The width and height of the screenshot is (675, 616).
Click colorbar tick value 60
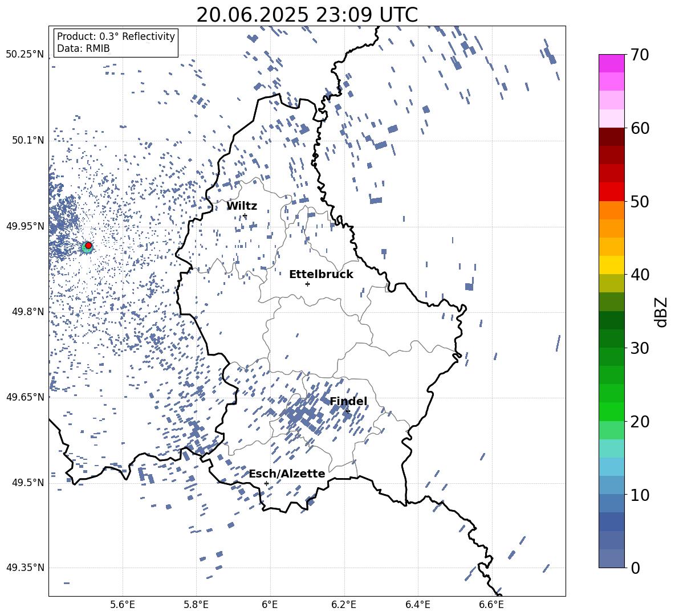(640, 128)
